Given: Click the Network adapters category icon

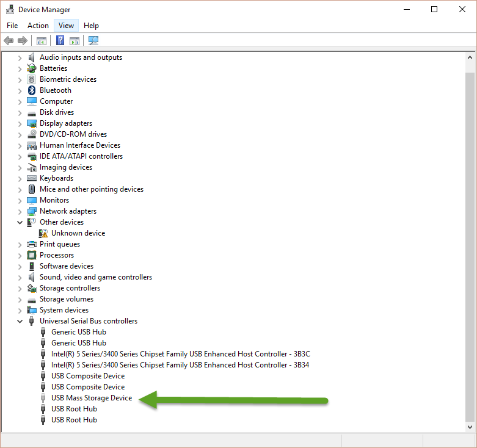Looking at the screenshot, I should point(32,211).
